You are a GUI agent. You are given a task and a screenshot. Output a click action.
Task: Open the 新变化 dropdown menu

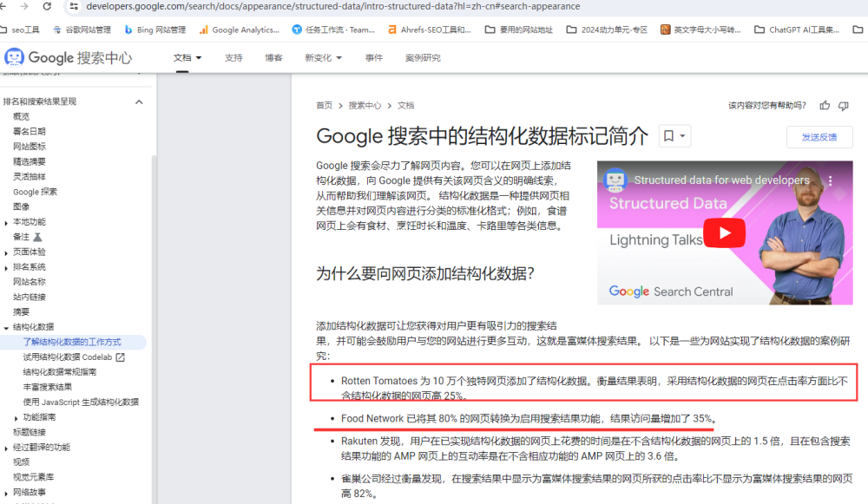pyautogui.click(x=323, y=57)
